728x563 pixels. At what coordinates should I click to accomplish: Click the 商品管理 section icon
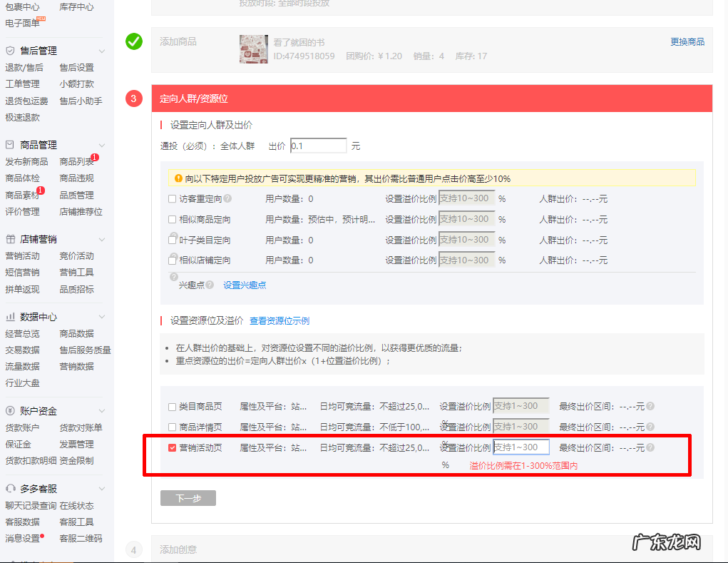point(10,144)
